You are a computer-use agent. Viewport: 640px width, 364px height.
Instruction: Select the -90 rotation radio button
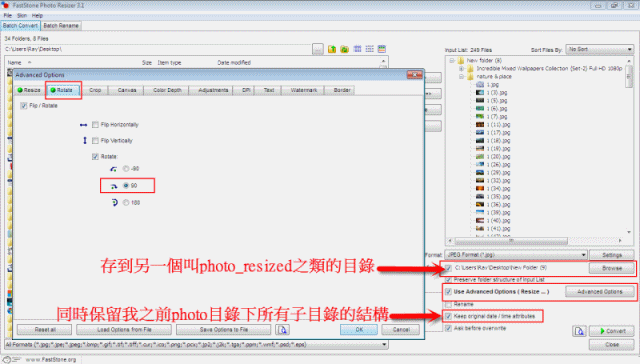click(126, 169)
